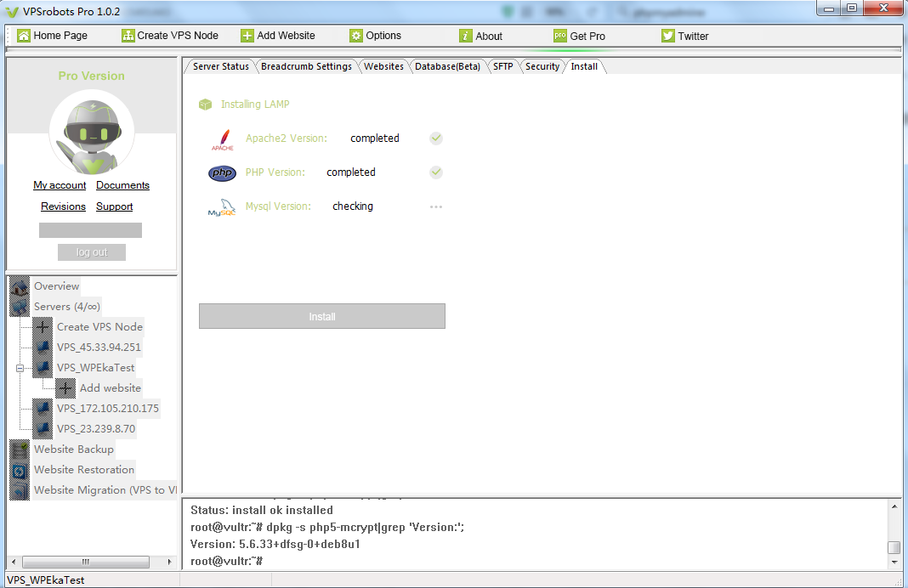Viewport: 908px width, 588px height.
Task: Open the My account link
Action: [60, 185]
